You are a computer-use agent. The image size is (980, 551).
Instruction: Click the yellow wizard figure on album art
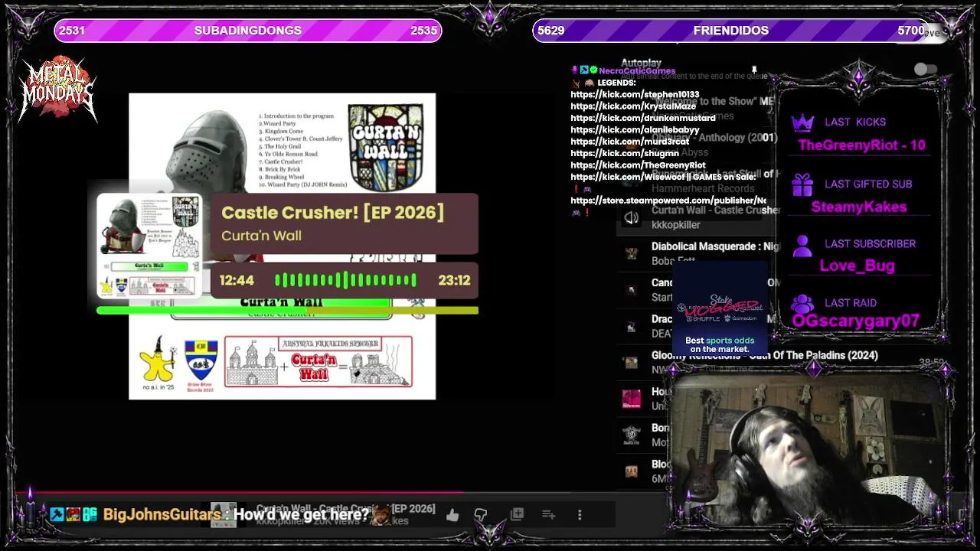click(x=157, y=360)
